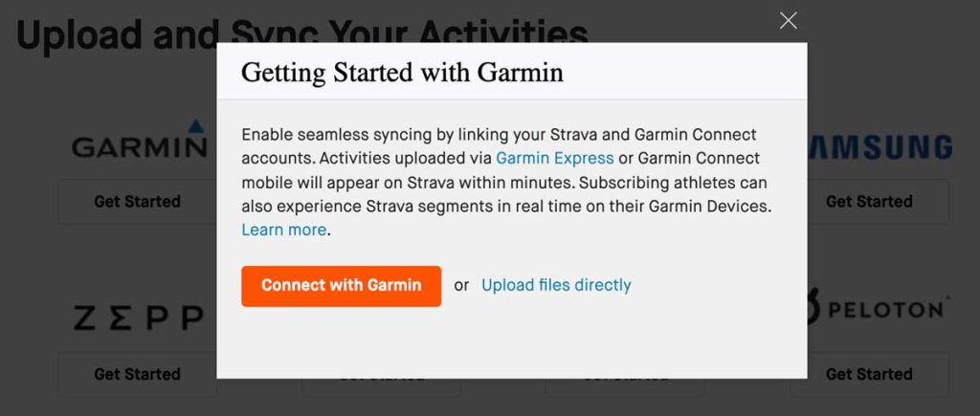
Task: Click the Peloton brand logo
Action: [x=876, y=308]
